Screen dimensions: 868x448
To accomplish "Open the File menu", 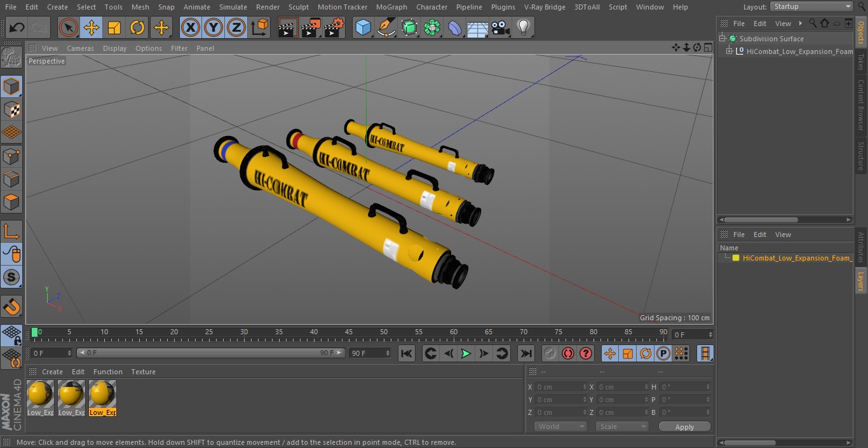I will [x=10, y=7].
